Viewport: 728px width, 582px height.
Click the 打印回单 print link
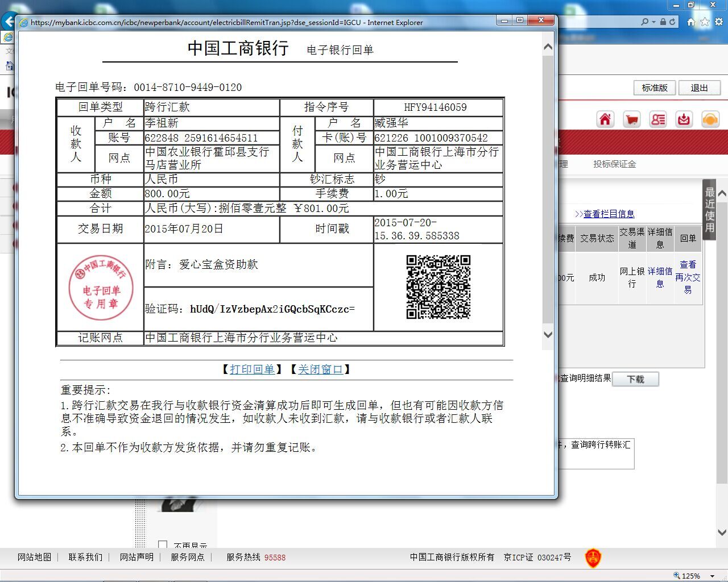252,369
